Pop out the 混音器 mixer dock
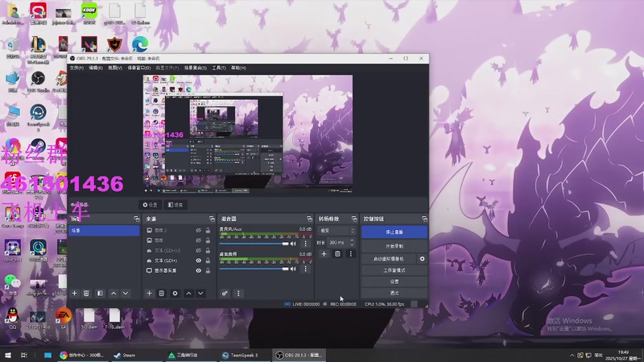The height and width of the screenshot is (362, 644). (x=309, y=219)
